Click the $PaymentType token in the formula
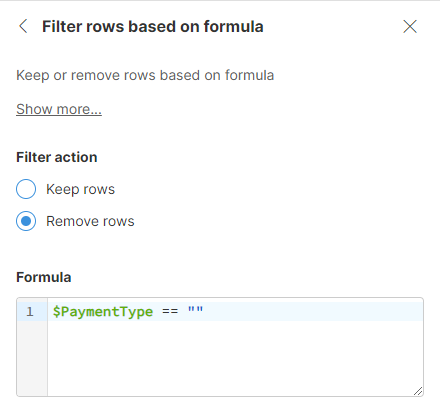 (x=103, y=312)
